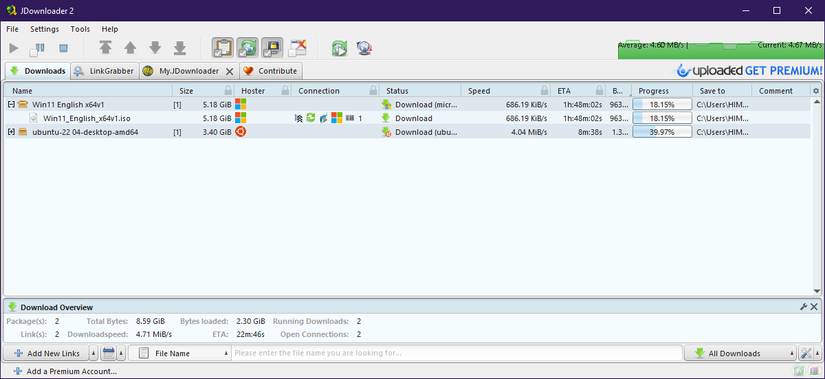This screenshot has height=379, width=825.
Task: Click the Ubuntu hoster icon
Action: (x=240, y=132)
